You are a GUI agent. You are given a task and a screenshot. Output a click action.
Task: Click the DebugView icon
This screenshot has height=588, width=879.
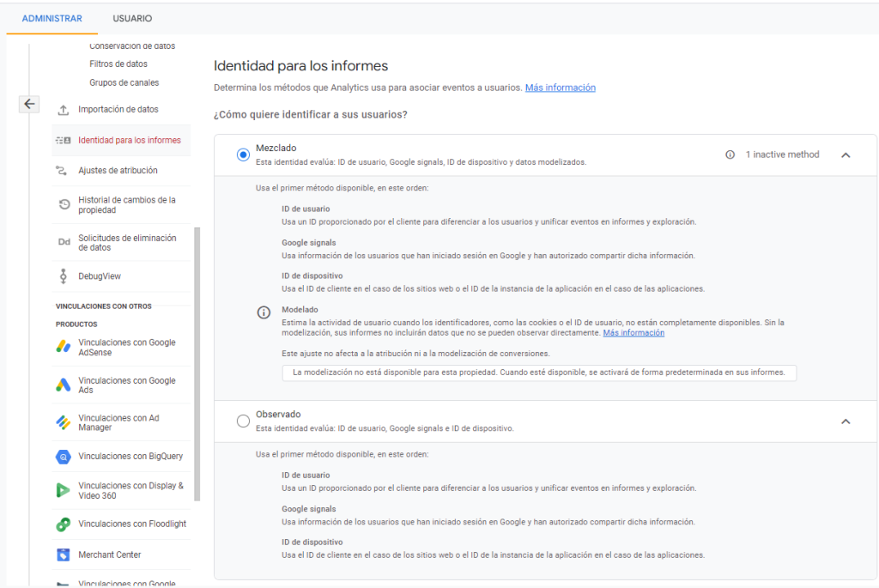(x=63, y=276)
